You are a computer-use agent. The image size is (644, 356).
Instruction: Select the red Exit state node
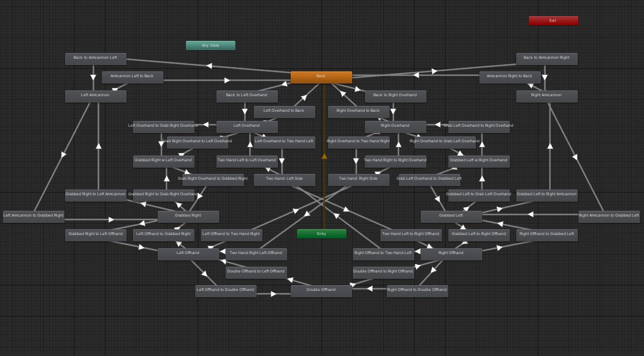[553, 21]
